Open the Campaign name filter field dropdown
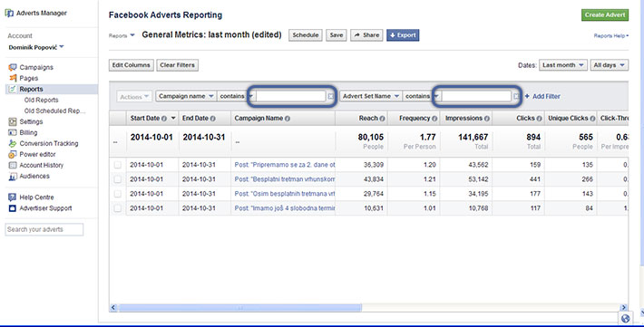The width and height of the screenshot is (644, 327). 186,96
